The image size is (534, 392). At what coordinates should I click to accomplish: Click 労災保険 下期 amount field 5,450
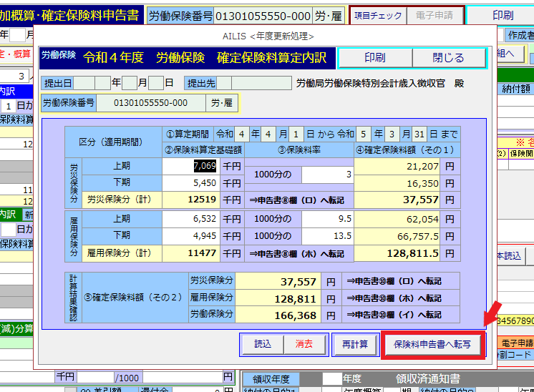coord(190,183)
